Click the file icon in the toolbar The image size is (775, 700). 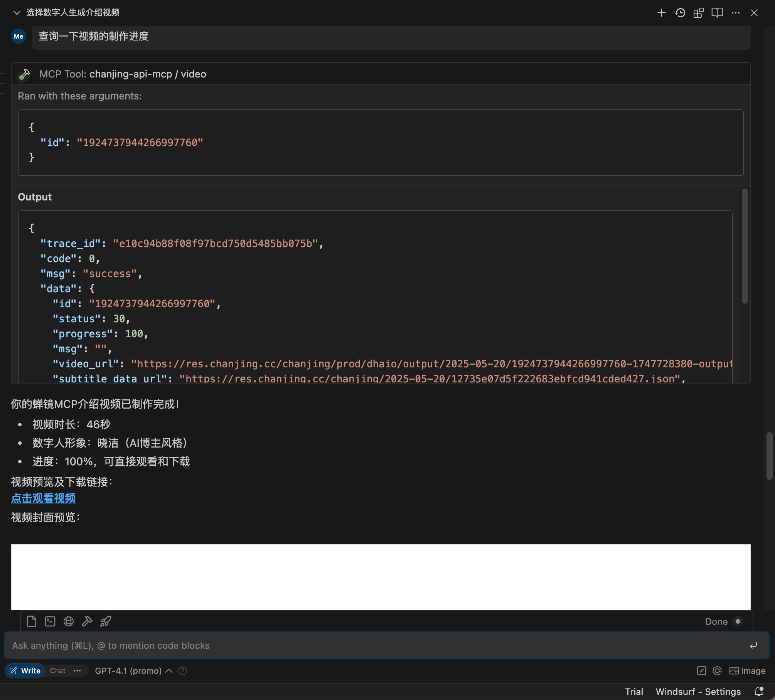point(32,621)
